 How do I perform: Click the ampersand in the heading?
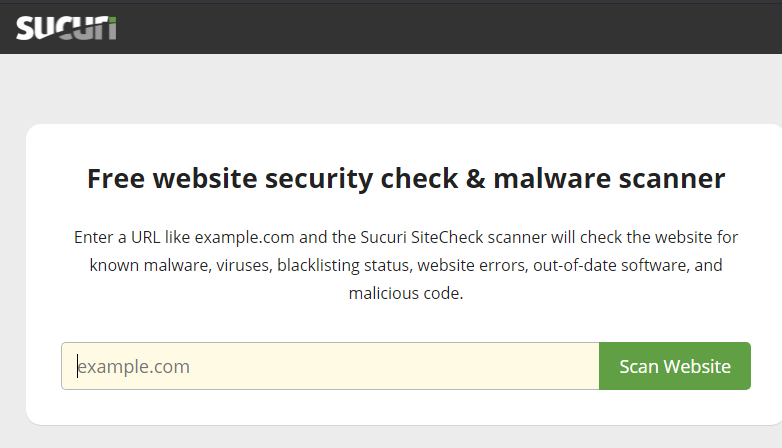pyautogui.click(x=475, y=178)
